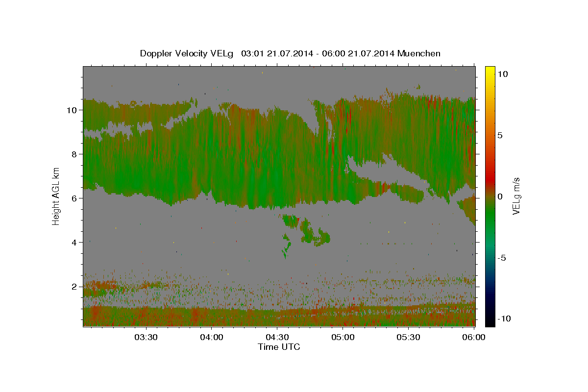588x392 pixels.
Task: Click the '03:30' time tick label
Action: pos(146,337)
